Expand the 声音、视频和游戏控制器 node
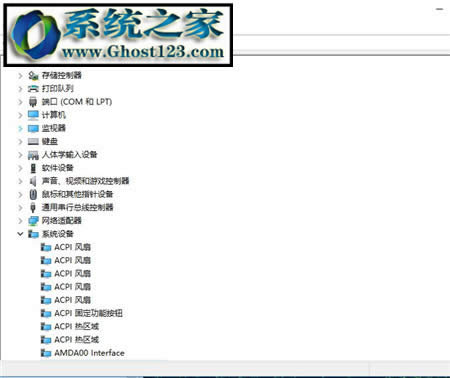 [x=20, y=181]
